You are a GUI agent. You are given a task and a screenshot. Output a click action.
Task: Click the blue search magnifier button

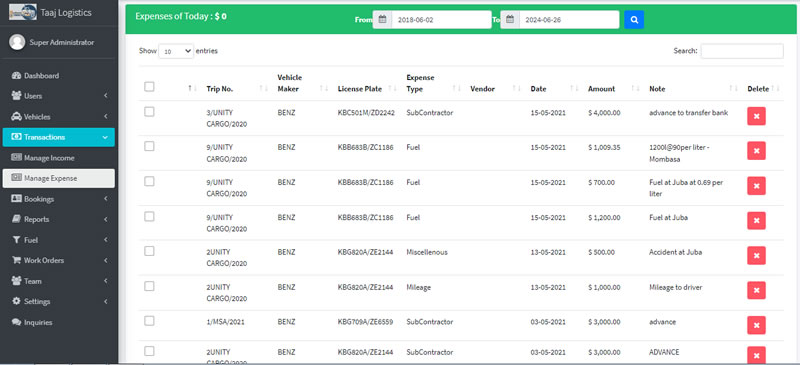(x=634, y=20)
